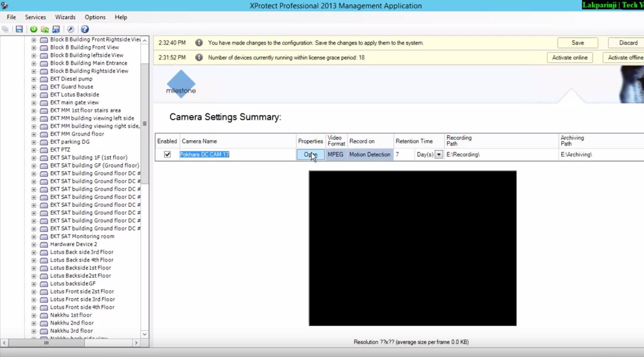Image resolution: width=644 pixels, height=357 pixels.
Task: Expand the Lotus Backside 1st Floor node
Action: coord(34,268)
